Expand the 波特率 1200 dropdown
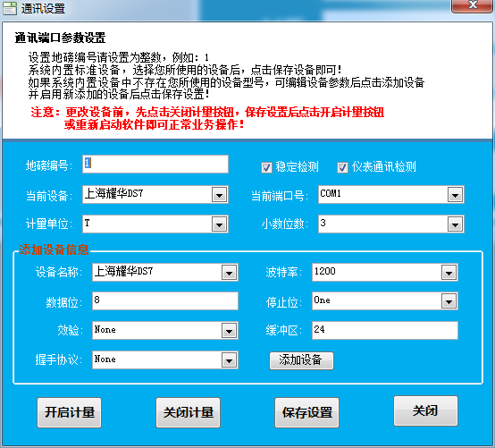 point(449,273)
